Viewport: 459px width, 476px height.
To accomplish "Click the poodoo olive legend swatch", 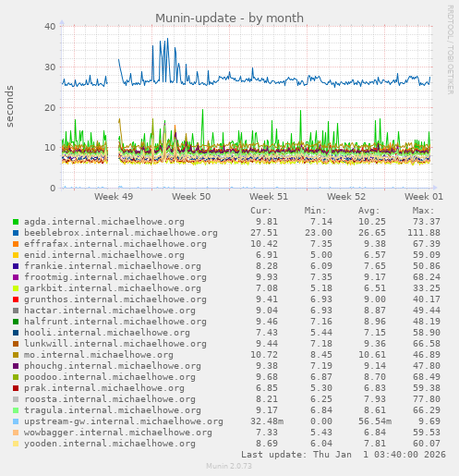I will (x=16, y=377).
